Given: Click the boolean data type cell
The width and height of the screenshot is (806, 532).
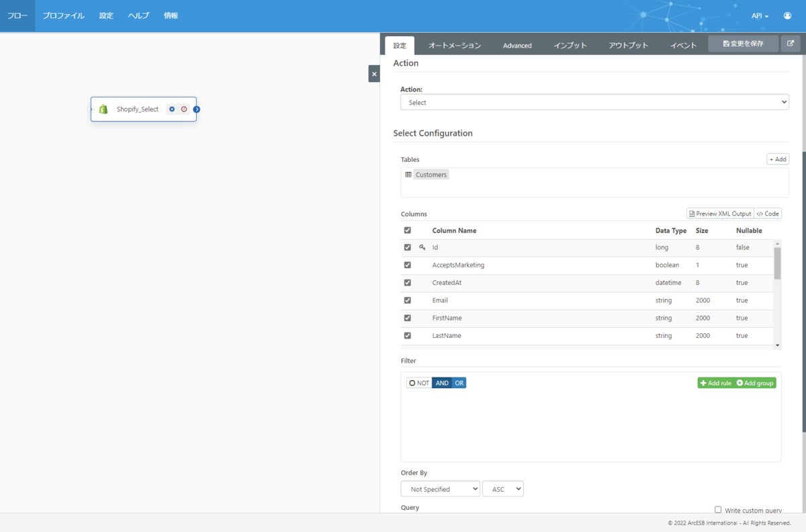Looking at the screenshot, I should (667, 265).
